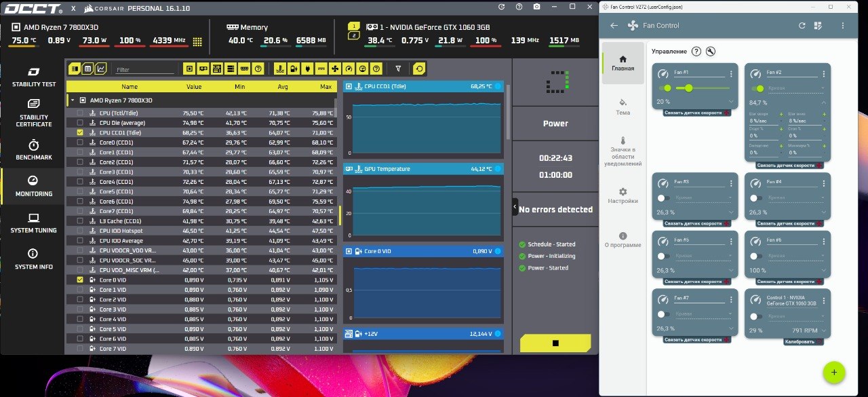Toggle the voltage sensor type filter icon

(x=294, y=69)
